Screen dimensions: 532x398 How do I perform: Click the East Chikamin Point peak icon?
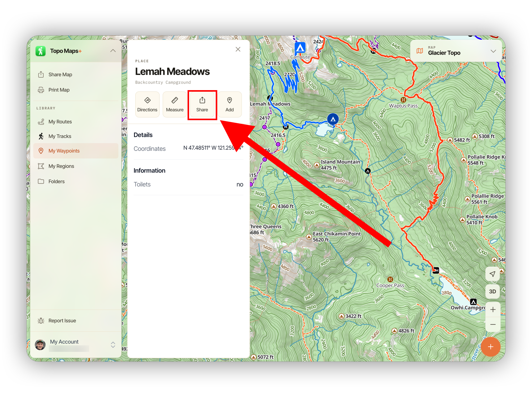point(309,237)
